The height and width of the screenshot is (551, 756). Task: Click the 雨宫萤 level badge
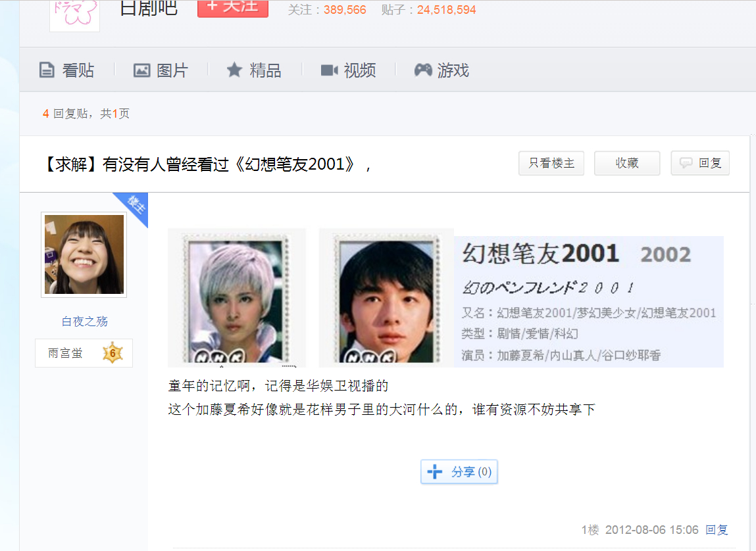coord(84,353)
